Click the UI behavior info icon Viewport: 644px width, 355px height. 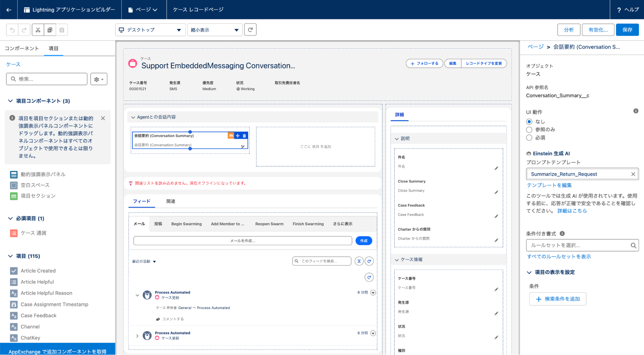tap(636, 111)
